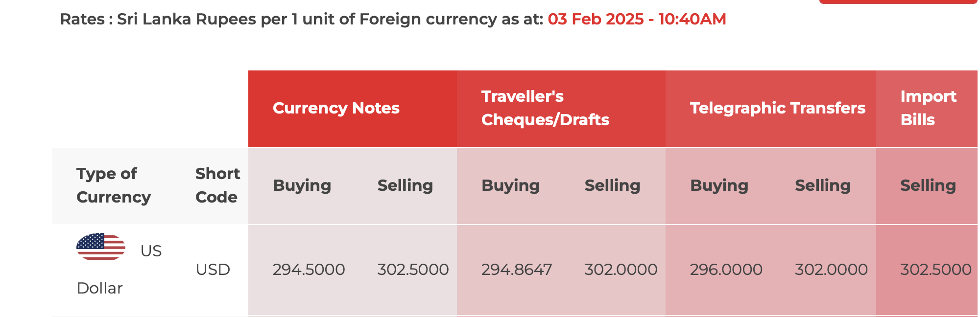This screenshot has height=317, width=980.
Task: Click Import Bills selling rate 302.5000
Action: 936,270
